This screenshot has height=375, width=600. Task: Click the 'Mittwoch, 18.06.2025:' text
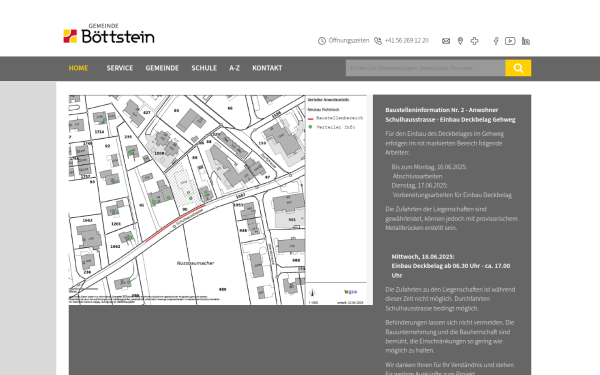point(423,256)
